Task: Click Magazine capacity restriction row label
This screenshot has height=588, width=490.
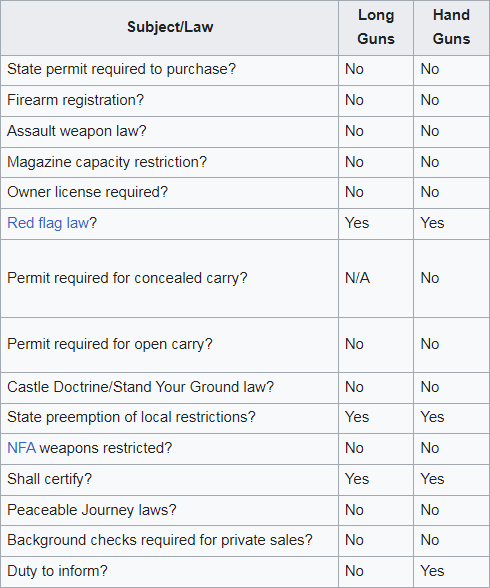Action: [107, 162]
